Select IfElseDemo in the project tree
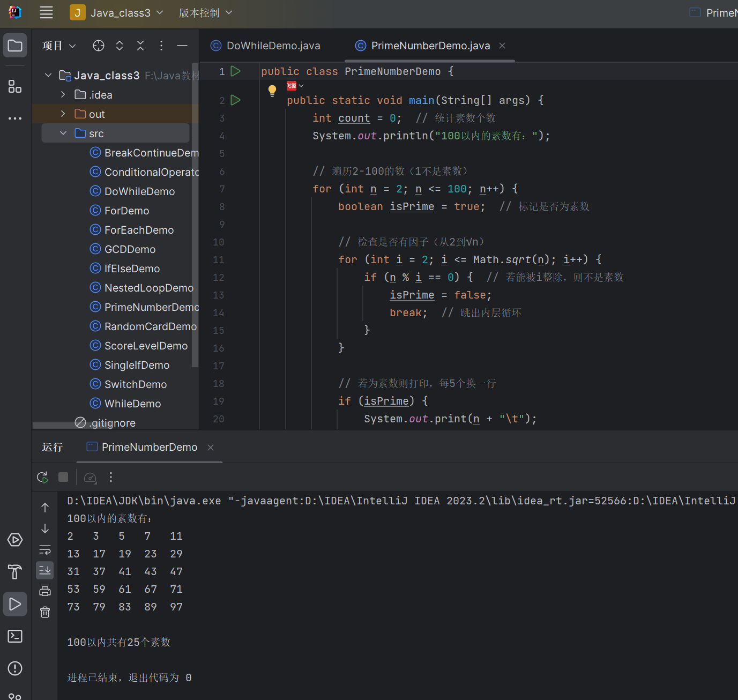 tap(125, 269)
